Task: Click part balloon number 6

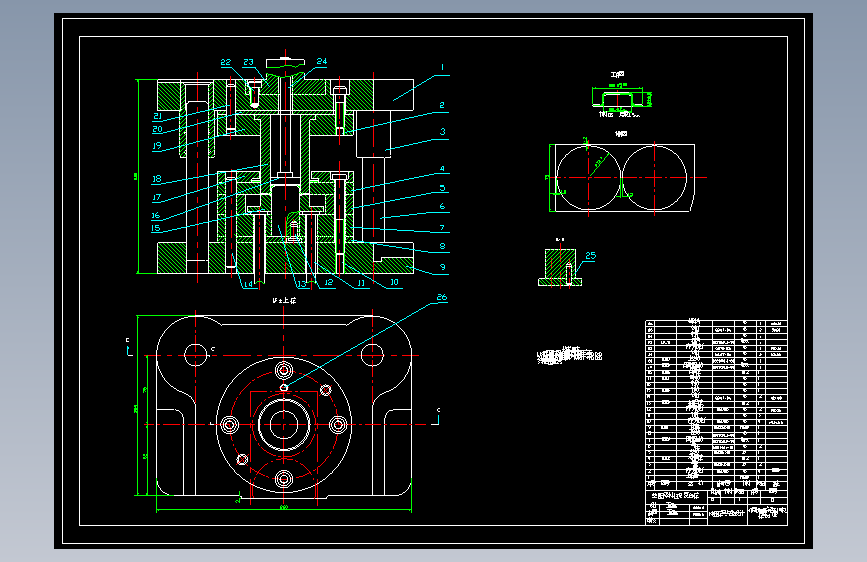Action: [442, 206]
